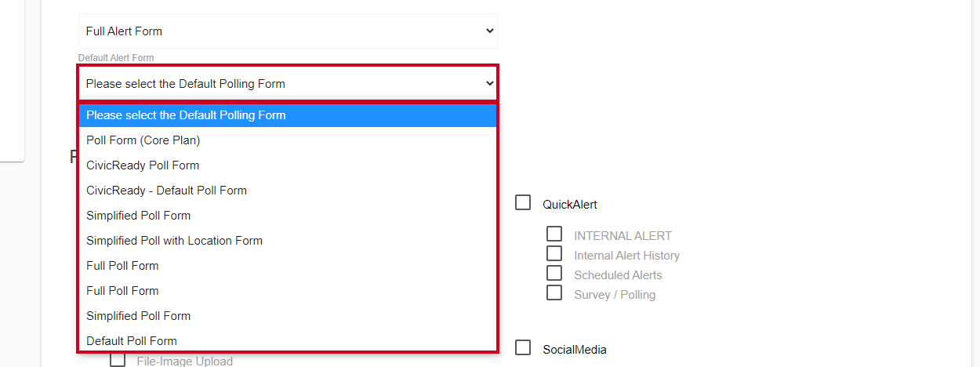Check the INTERNAL ALERT box
This screenshot has height=367, width=980.
pyautogui.click(x=554, y=234)
